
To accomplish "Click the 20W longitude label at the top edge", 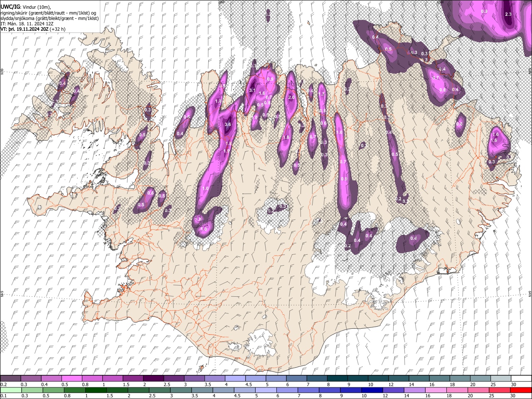I will tap(221, 2).
